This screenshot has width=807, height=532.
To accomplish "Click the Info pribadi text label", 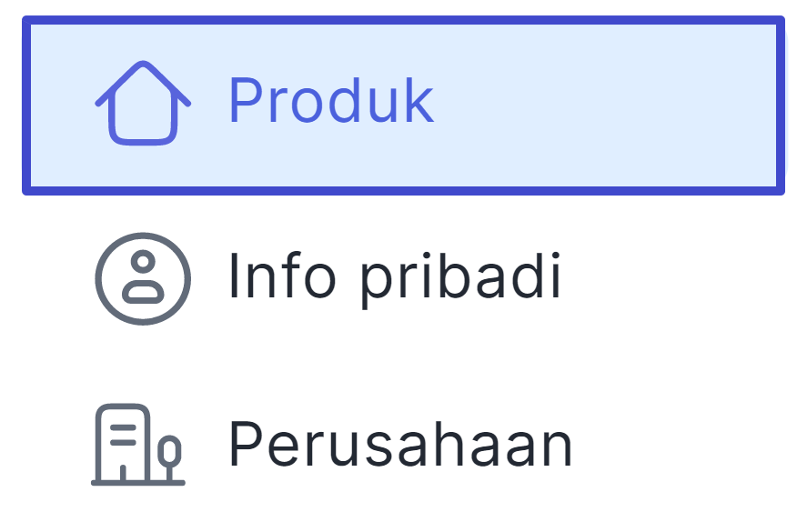I will point(394,279).
